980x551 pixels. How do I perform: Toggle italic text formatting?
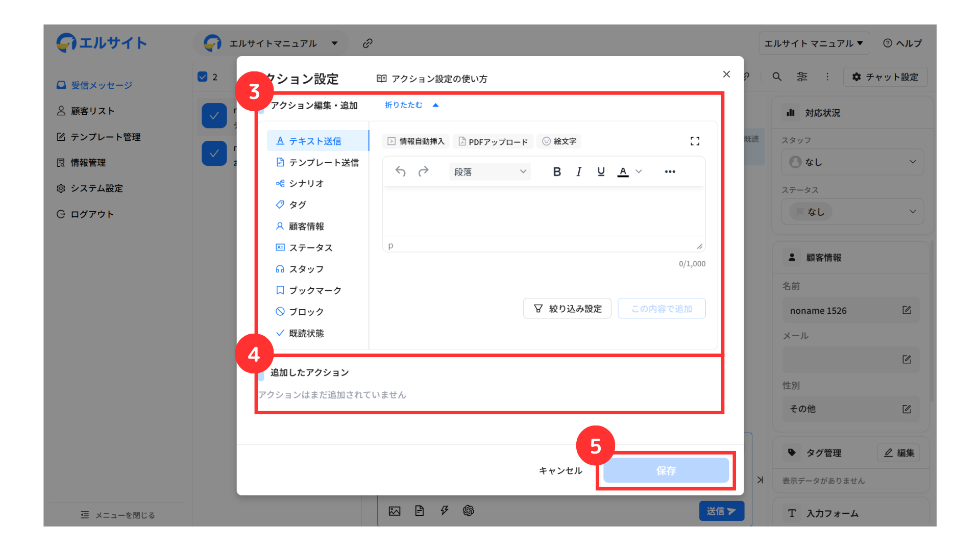579,172
